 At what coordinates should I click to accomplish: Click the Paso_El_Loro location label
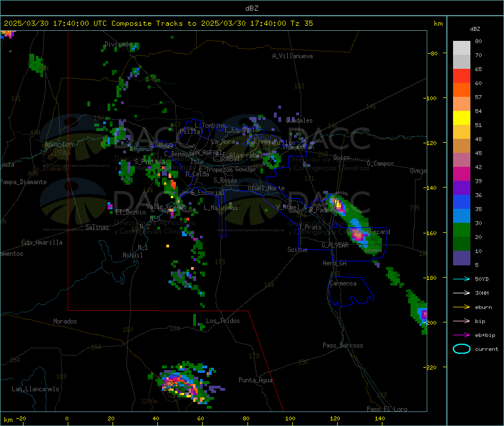tap(387, 409)
